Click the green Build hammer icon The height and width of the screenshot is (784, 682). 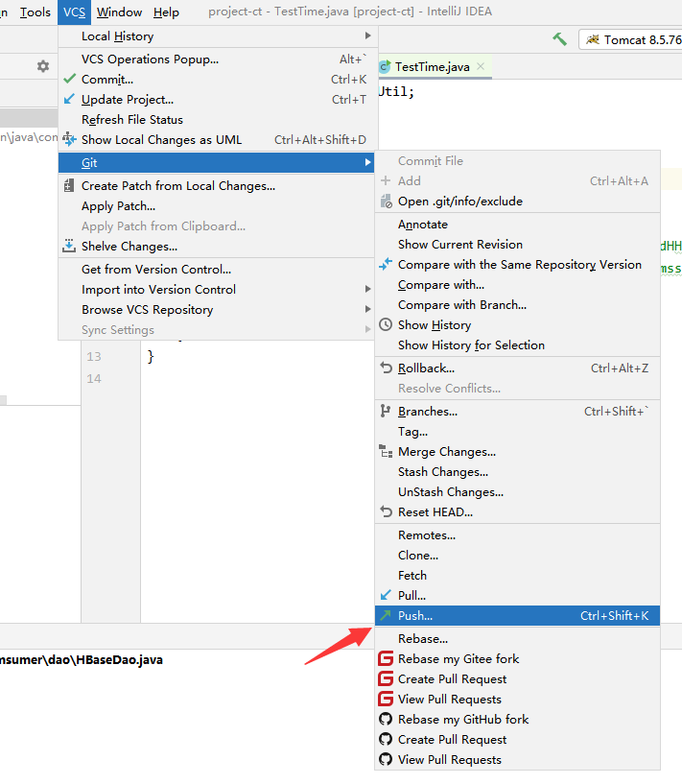(x=559, y=39)
